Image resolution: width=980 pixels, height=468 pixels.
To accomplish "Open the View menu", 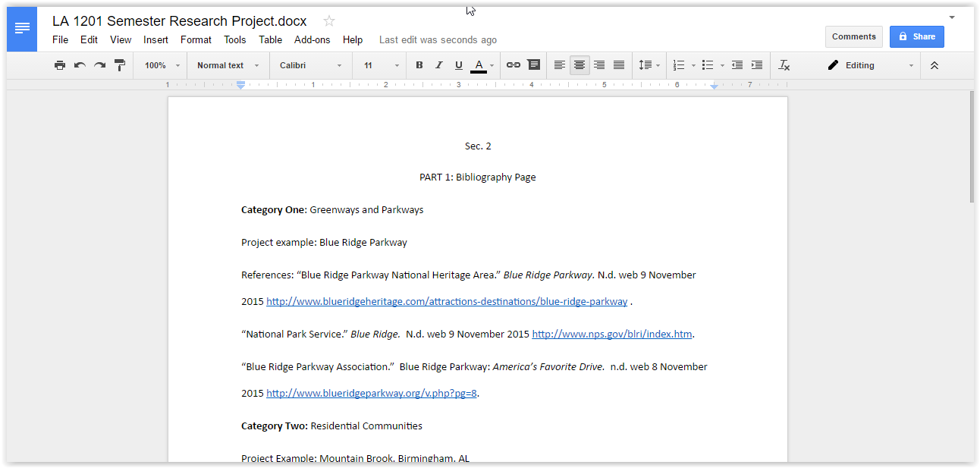I will tap(121, 39).
